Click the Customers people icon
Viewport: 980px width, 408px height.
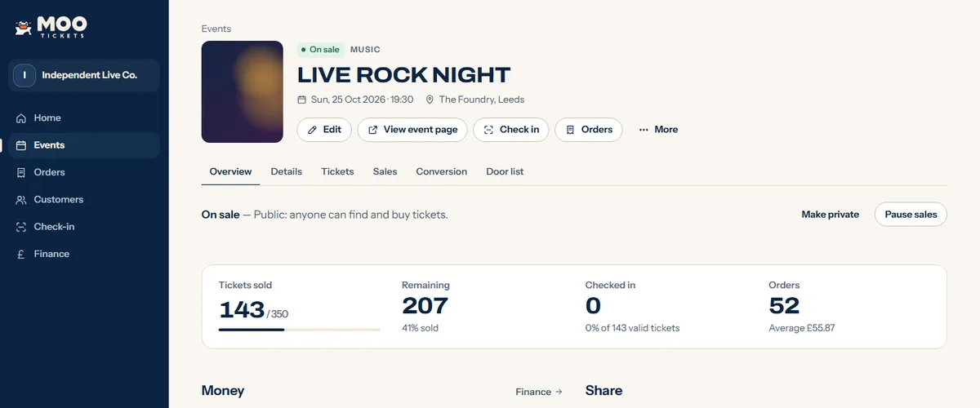click(x=21, y=199)
